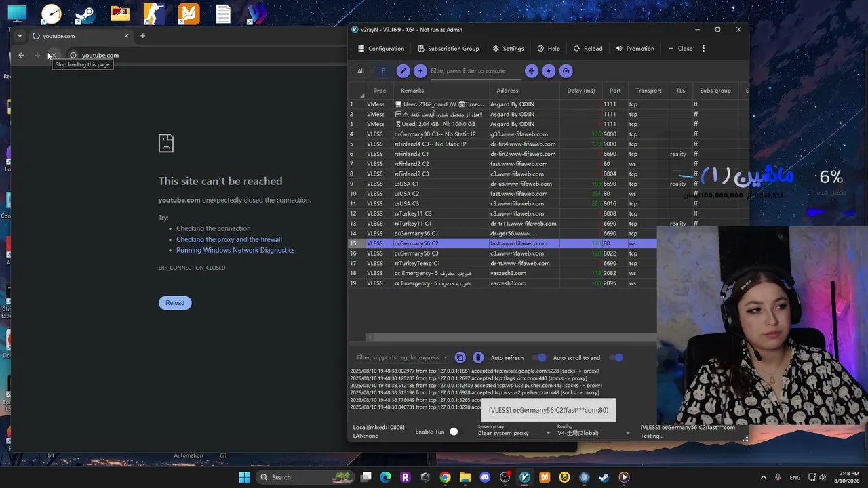Expand the log filter dropdown arrow
This screenshot has height=488, width=868.
pyautogui.click(x=446, y=358)
